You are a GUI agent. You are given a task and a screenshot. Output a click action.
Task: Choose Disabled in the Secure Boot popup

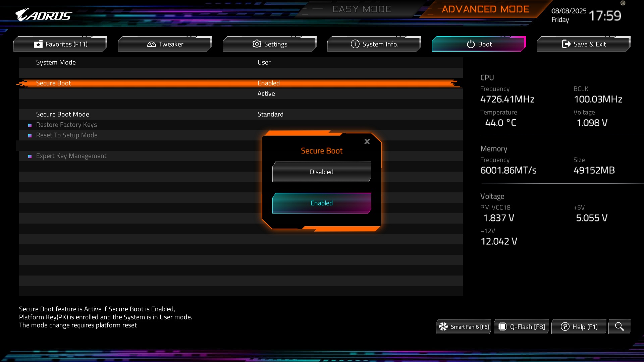tap(322, 172)
